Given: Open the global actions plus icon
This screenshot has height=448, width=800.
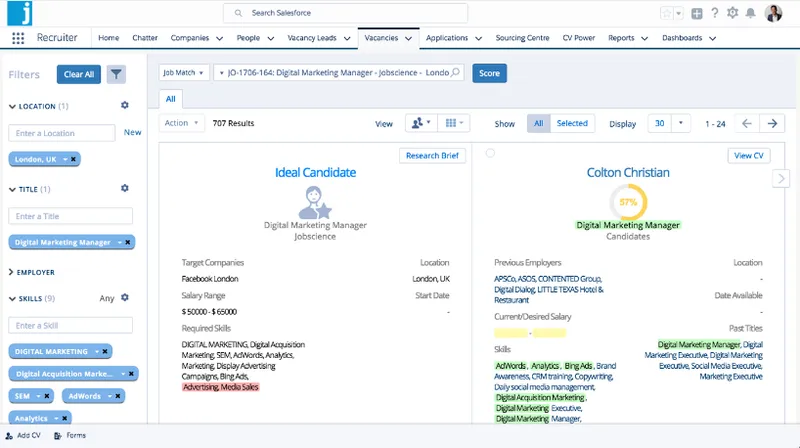Looking at the screenshot, I should [x=696, y=14].
